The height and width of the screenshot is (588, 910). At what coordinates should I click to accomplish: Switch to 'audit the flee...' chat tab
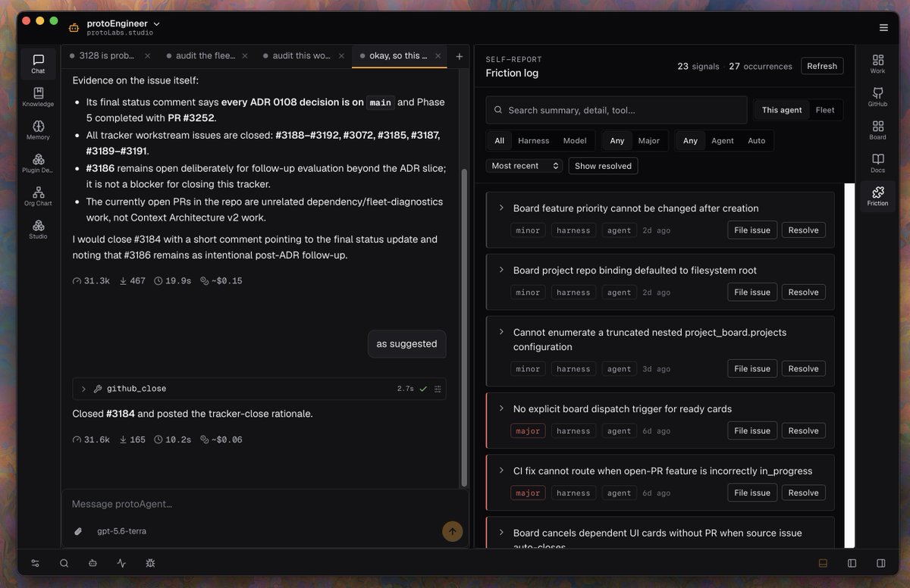[206, 56]
